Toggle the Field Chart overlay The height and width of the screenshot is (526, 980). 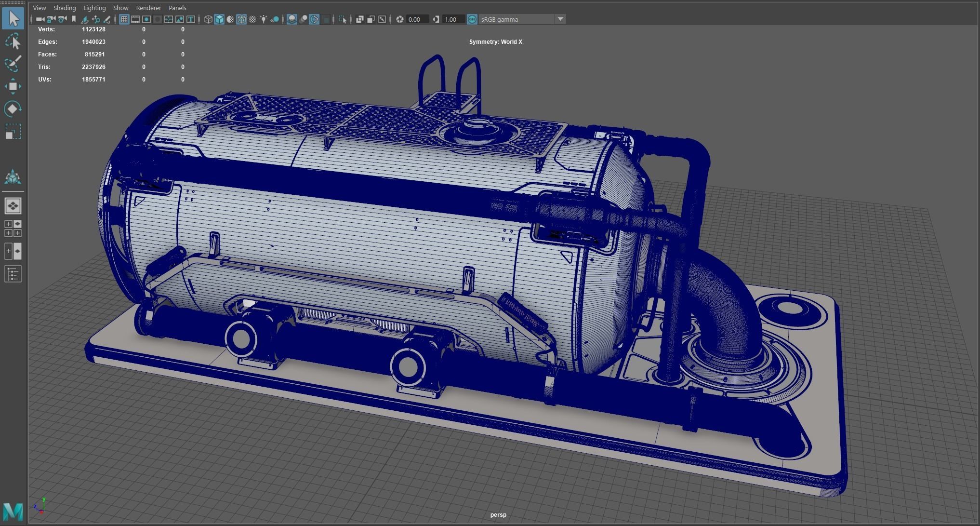click(x=169, y=19)
